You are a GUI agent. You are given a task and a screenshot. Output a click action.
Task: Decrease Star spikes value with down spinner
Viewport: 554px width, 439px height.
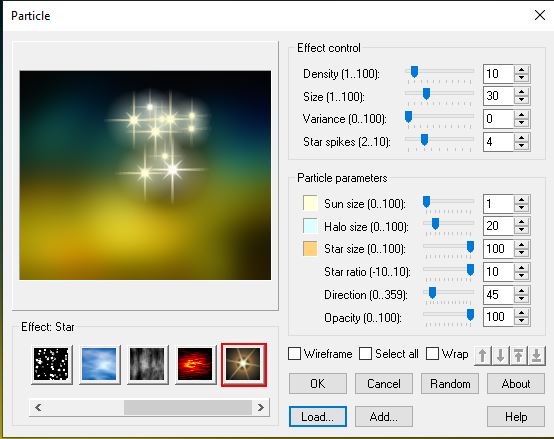click(521, 146)
